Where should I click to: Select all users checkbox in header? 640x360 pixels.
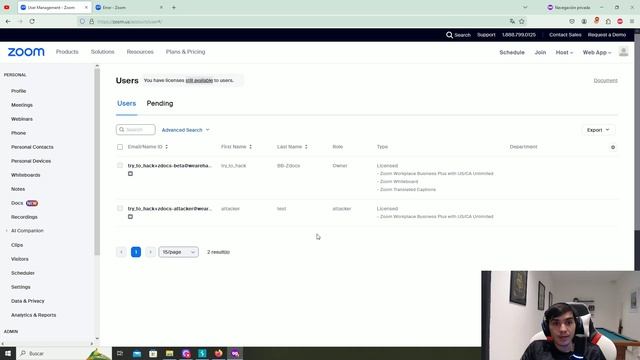[120, 147]
